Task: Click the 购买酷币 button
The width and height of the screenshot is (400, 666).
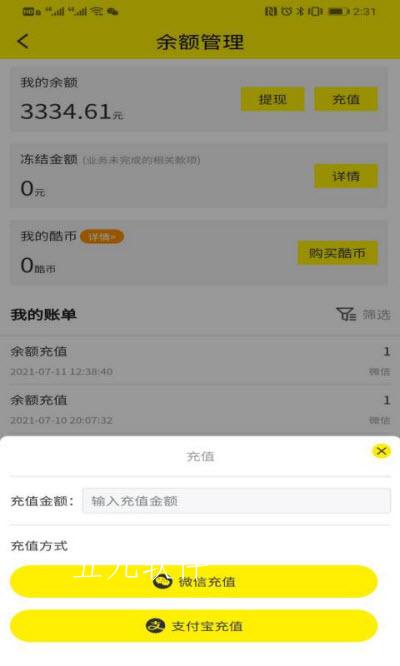Action: [x=338, y=253]
